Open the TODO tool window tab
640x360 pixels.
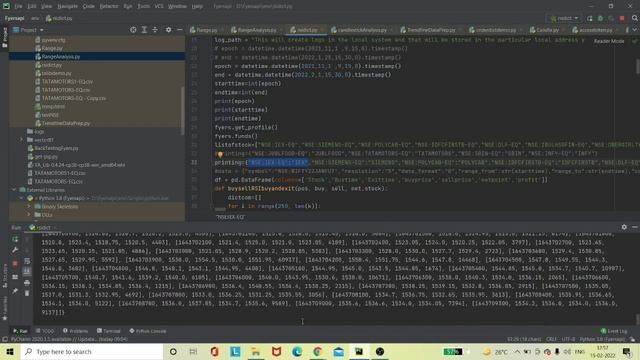[x=44, y=331]
